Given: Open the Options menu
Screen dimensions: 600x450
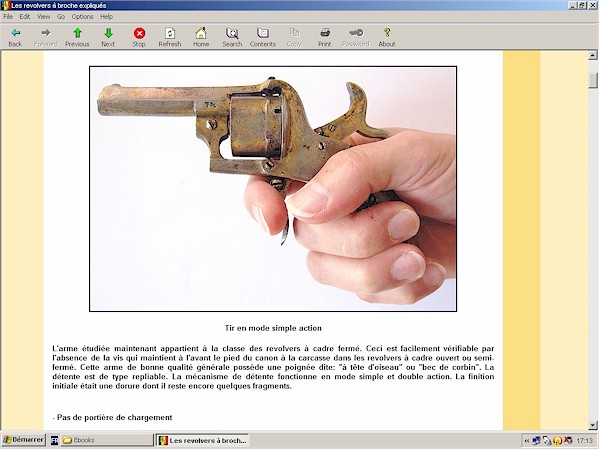Looking at the screenshot, I should [x=83, y=16].
